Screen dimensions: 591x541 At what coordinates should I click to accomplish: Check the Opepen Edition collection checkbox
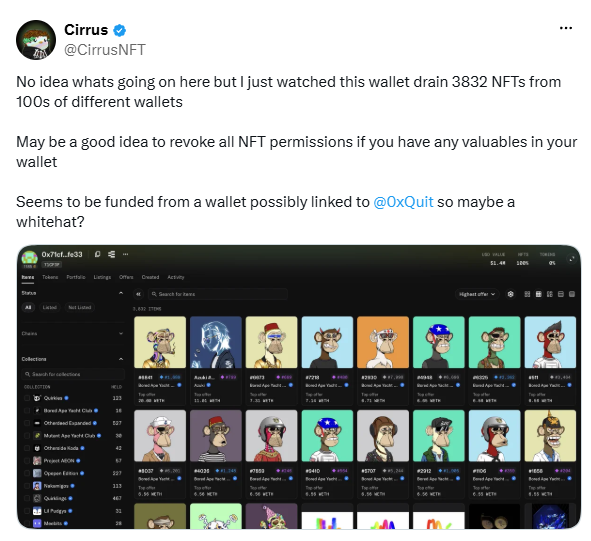(x=27, y=473)
